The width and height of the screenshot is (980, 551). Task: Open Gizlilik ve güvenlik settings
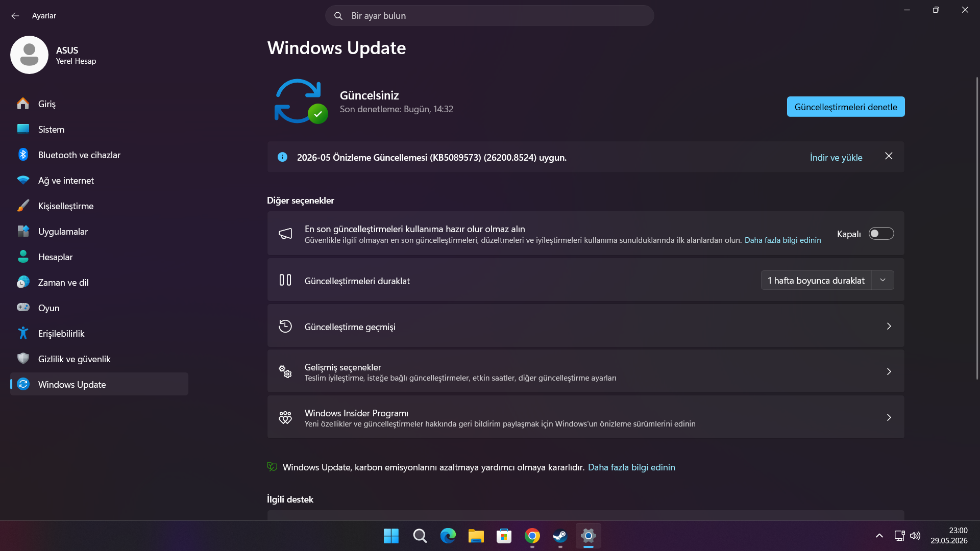99,359
